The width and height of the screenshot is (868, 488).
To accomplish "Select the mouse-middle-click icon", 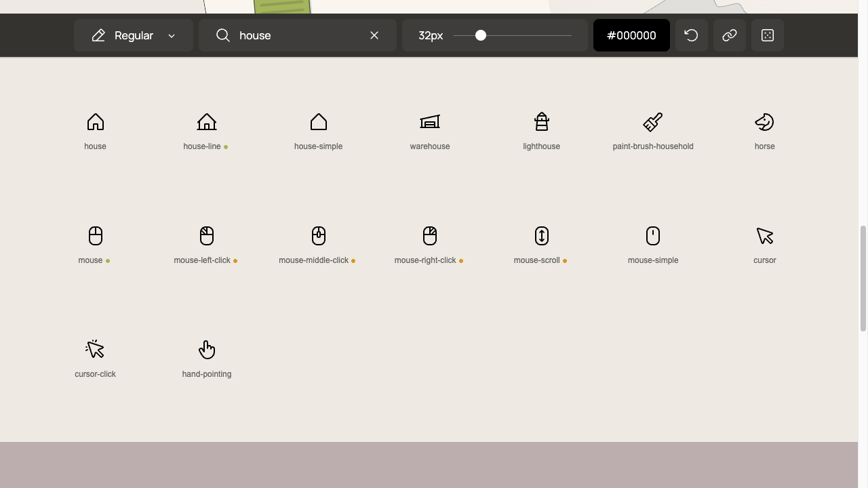I will 319,236.
